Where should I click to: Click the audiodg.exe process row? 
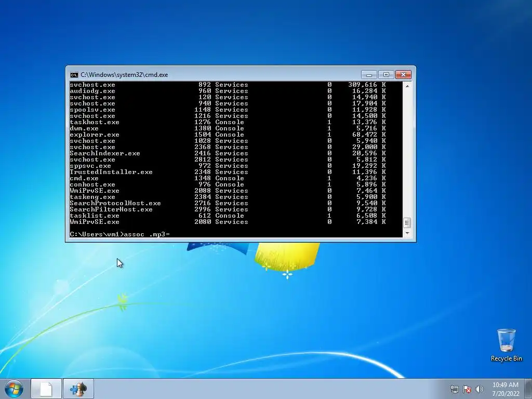coord(228,91)
